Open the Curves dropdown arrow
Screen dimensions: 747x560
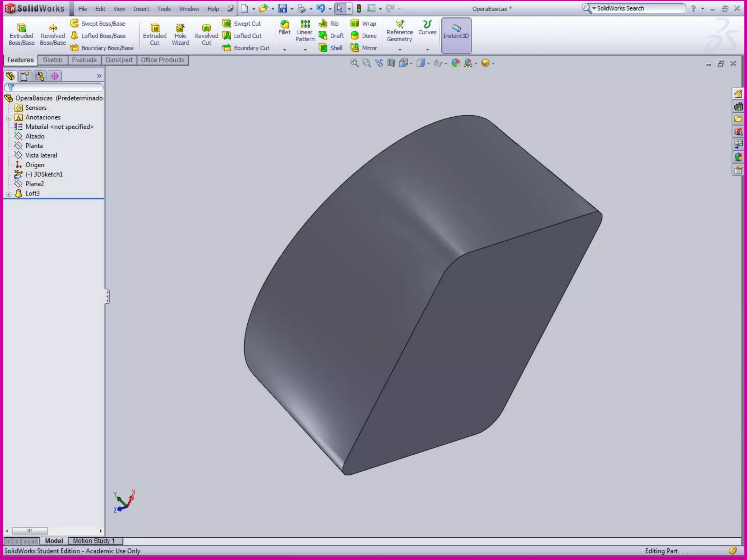click(427, 49)
